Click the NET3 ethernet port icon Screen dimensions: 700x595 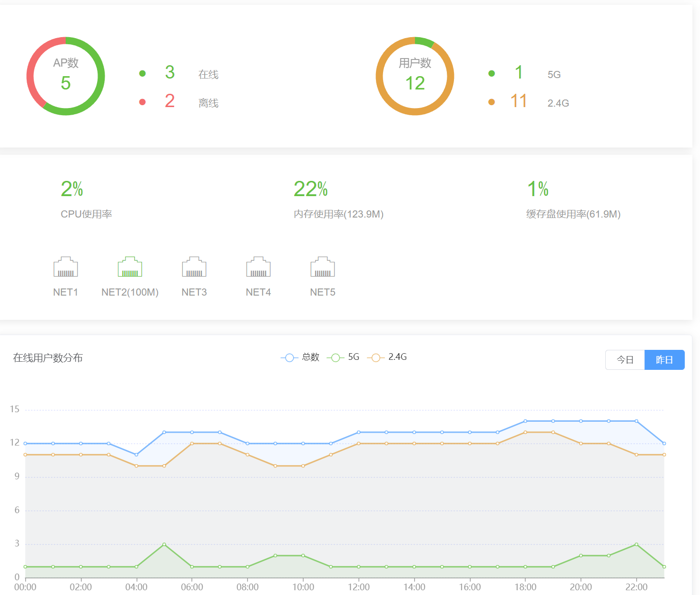pos(194,267)
